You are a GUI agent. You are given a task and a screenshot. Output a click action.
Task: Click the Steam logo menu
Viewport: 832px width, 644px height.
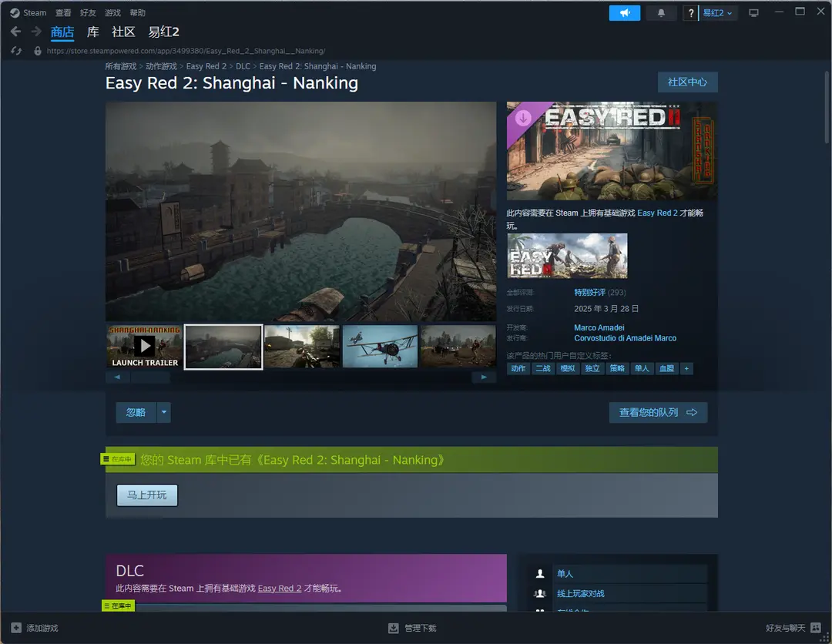pos(15,13)
